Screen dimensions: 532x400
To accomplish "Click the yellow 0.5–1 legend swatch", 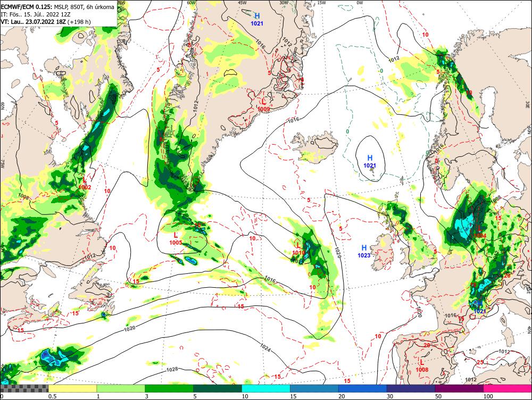I will (72, 388).
